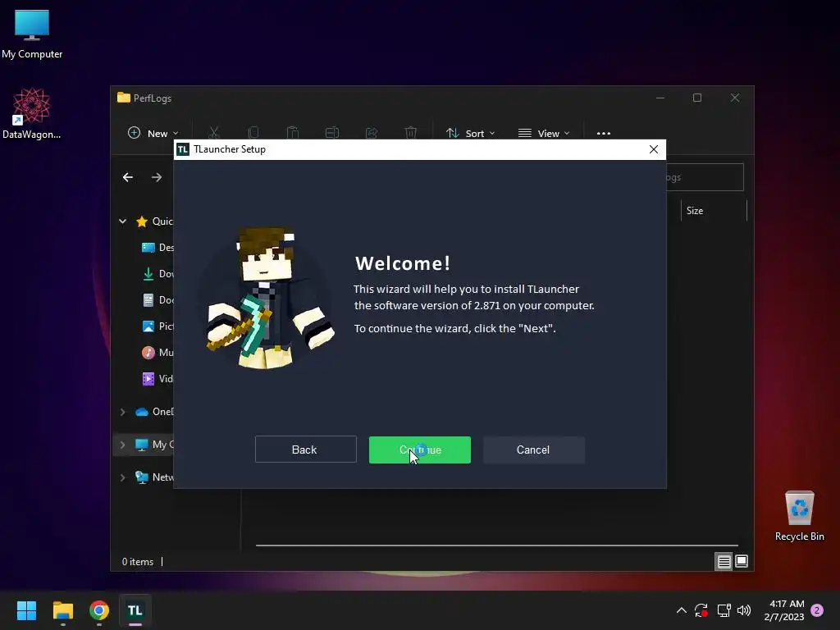Click the TL logo in the setup title bar

183,149
